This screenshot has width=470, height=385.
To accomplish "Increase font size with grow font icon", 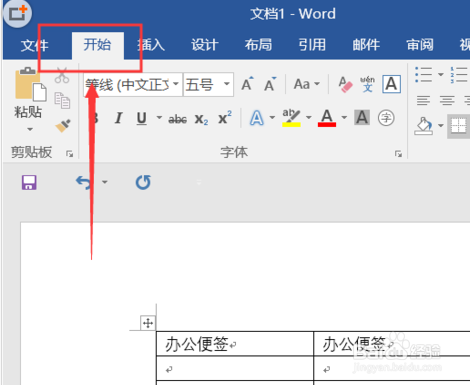I will tap(247, 84).
